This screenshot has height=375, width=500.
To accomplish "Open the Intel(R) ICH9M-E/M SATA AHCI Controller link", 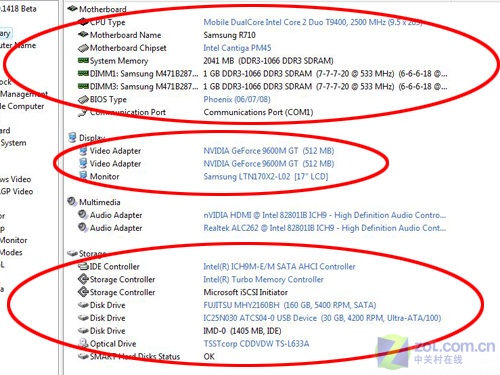I will (x=279, y=266).
